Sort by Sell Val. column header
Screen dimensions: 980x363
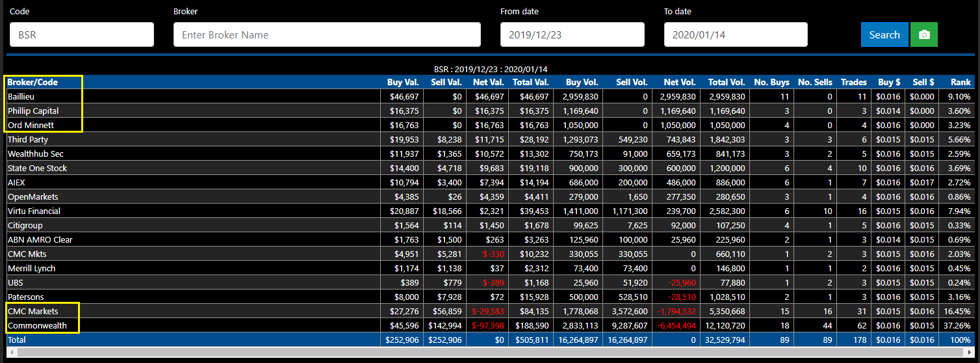(446, 82)
